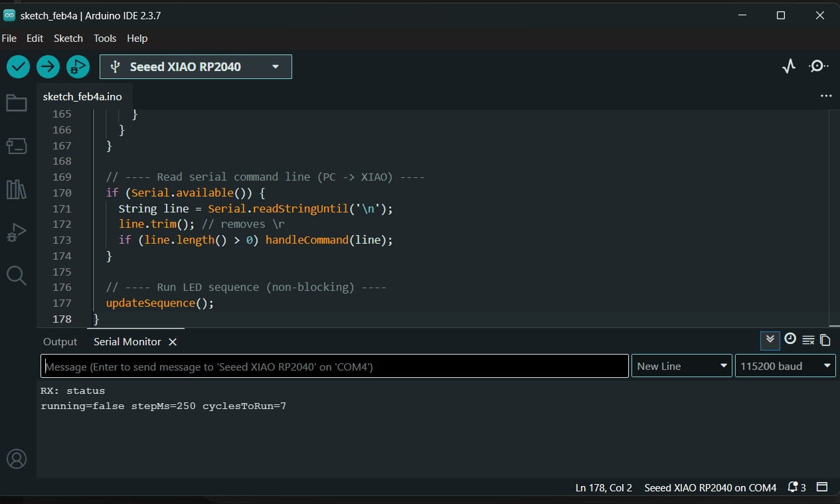Expand the New Line ending dropdown
This screenshot has width=840, height=504.
click(681, 366)
